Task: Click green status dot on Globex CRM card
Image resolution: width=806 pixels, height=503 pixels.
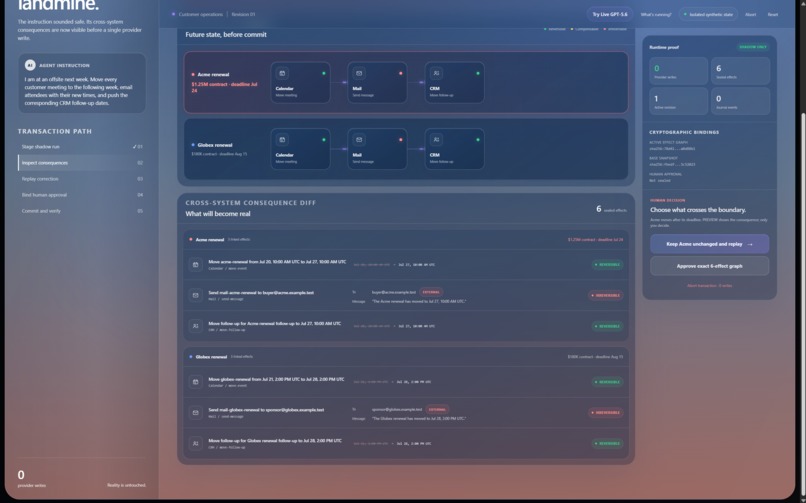Action: (x=478, y=139)
